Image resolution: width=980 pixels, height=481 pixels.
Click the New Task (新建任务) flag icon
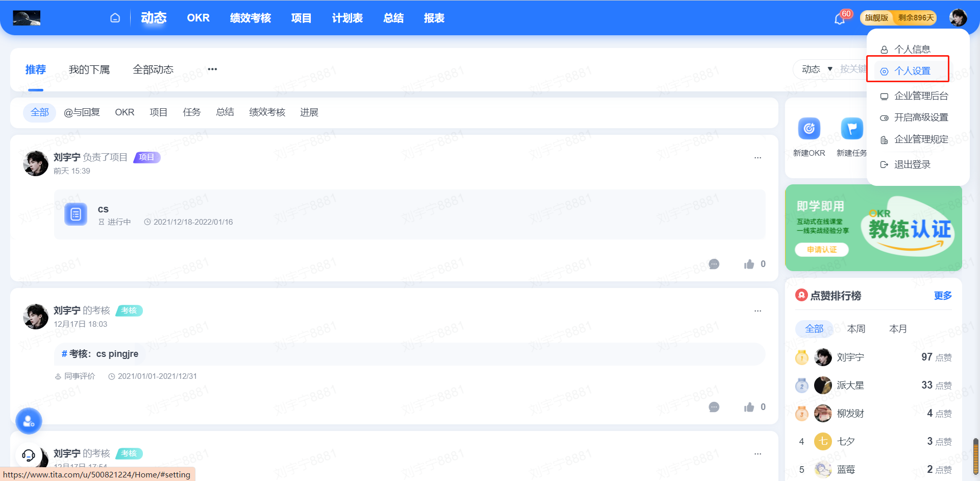point(851,129)
